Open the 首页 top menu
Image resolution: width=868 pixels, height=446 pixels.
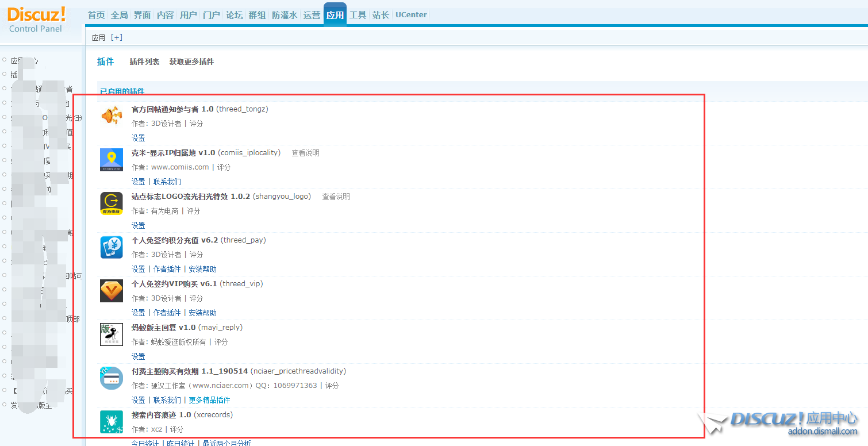click(96, 15)
